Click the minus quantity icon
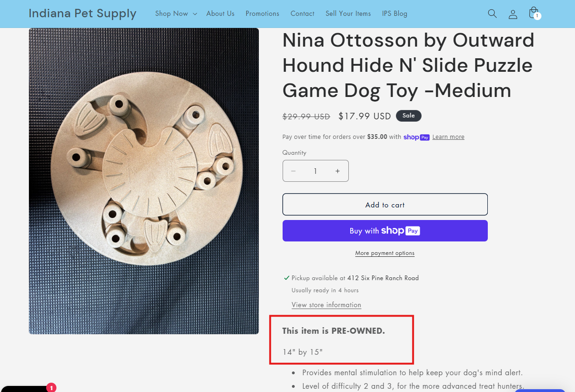The image size is (575, 392). point(293,171)
